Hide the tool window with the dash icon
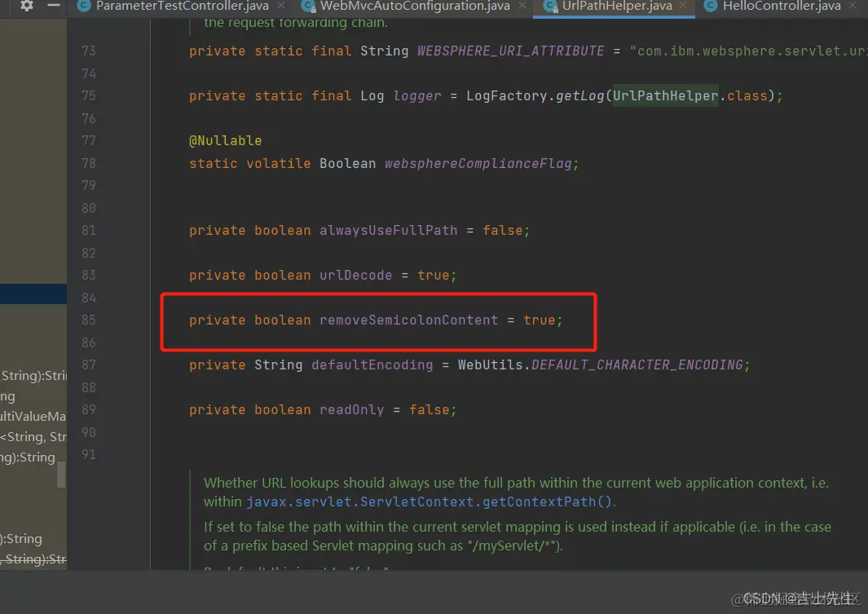Screen dimensions: 868x614 pyautogui.click(x=54, y=5)
